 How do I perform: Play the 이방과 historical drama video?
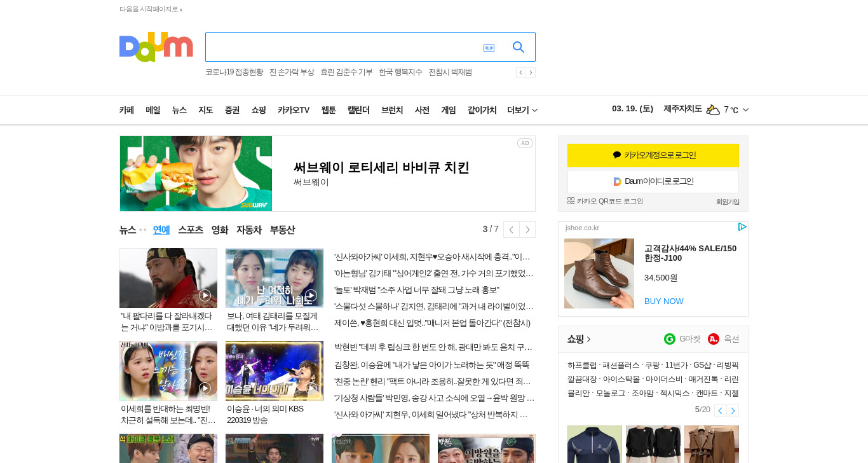(x=205, y=295)
